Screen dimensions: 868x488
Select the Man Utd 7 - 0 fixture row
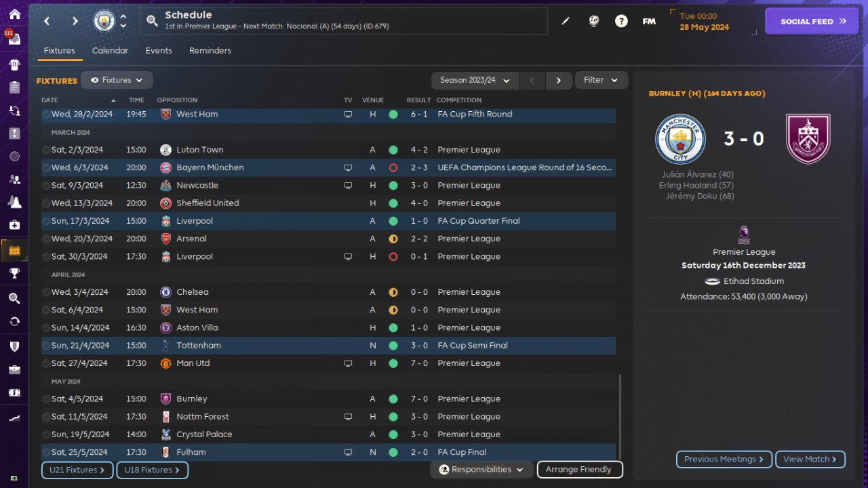pos(328,363)
